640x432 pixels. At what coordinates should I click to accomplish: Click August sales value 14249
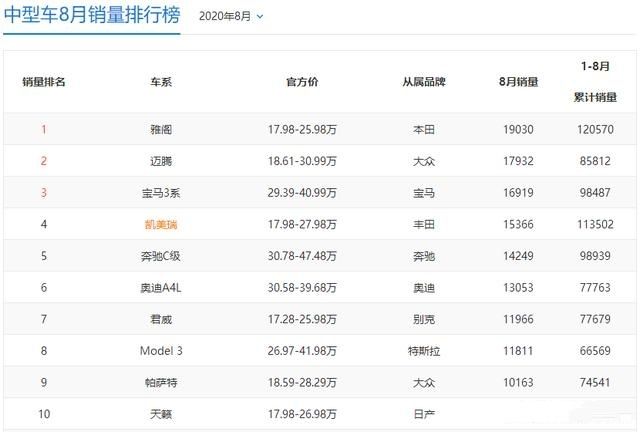(x=518, y=256)
